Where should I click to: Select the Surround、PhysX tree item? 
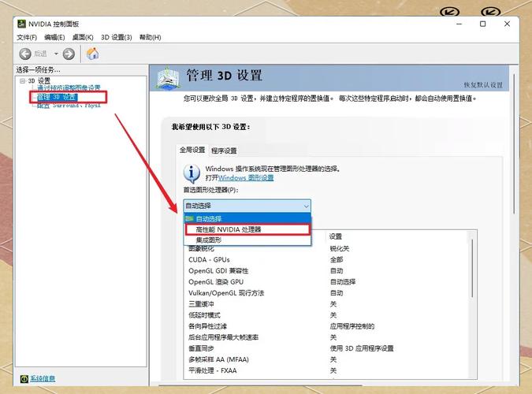tap(69, 106)
